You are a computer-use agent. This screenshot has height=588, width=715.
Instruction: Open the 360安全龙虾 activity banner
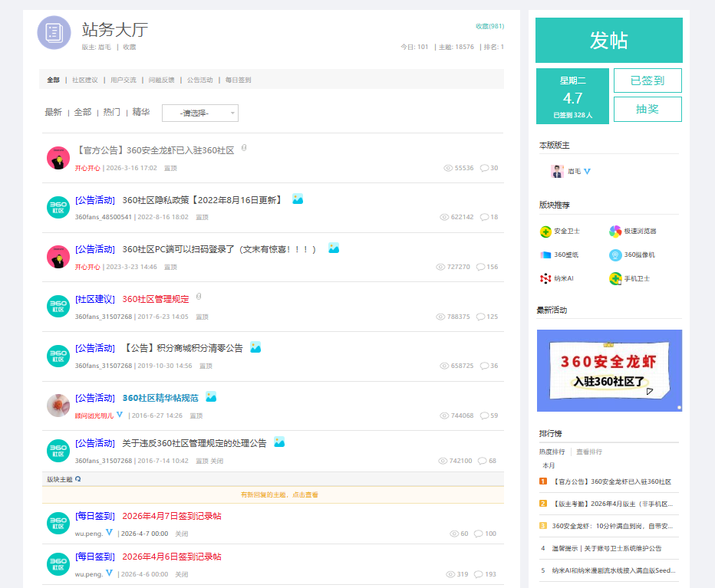(x=609, y=370)
